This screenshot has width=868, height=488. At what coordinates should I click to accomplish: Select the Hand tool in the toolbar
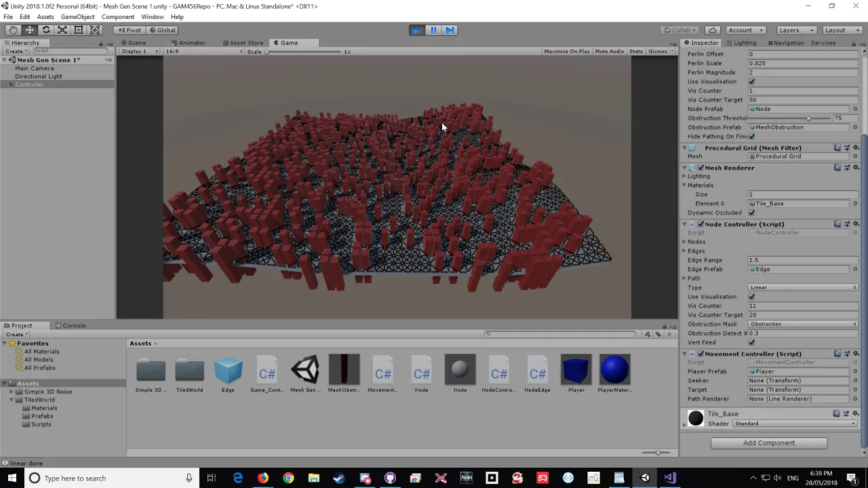click(x=13, y=30)
